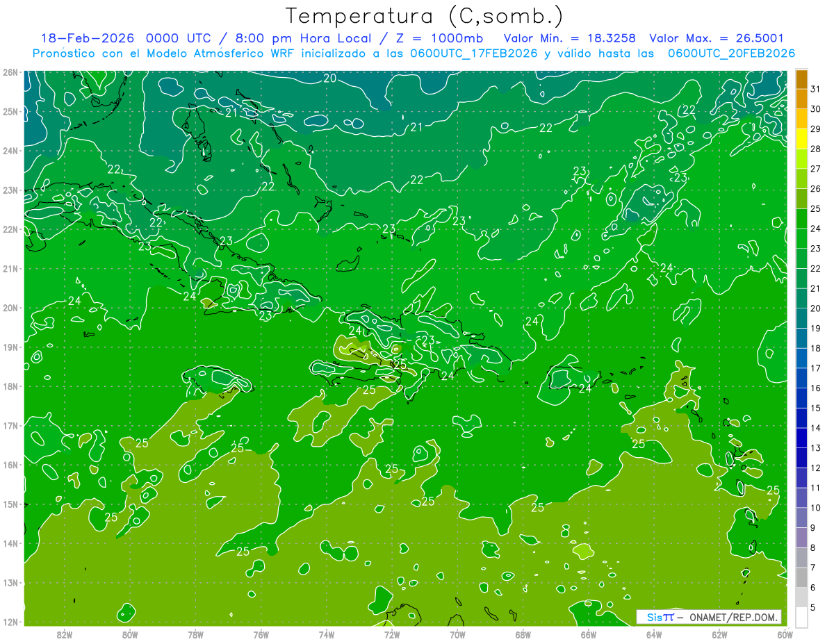This screenshot has width=834, height=644.
Task: Click the yellow legend swatch between 28 and 29
Action: (x=801, y=139)
